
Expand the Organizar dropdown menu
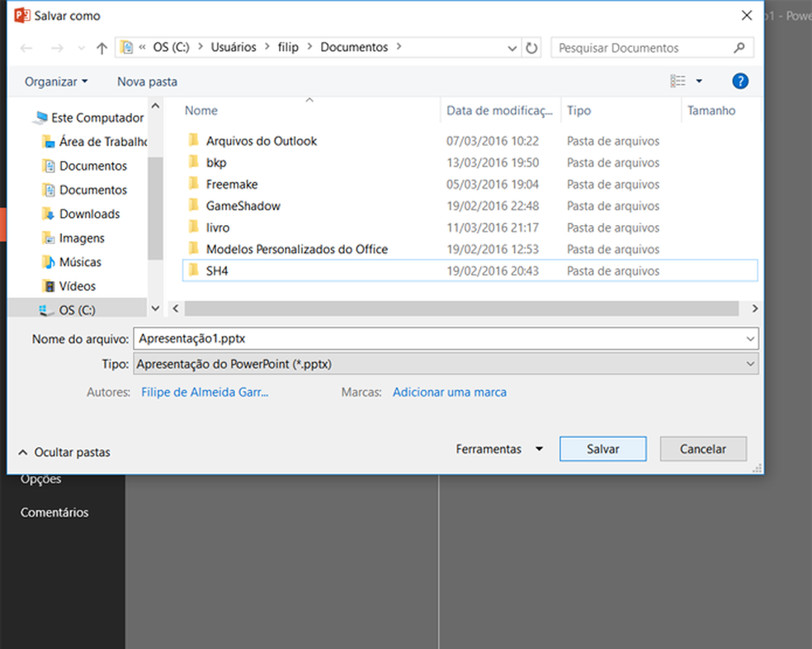click(56, 82)
